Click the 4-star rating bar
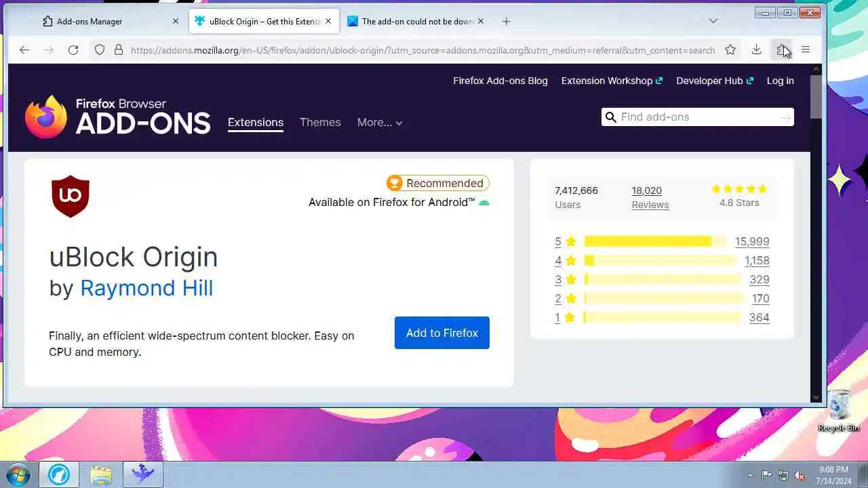 point(660,260)
